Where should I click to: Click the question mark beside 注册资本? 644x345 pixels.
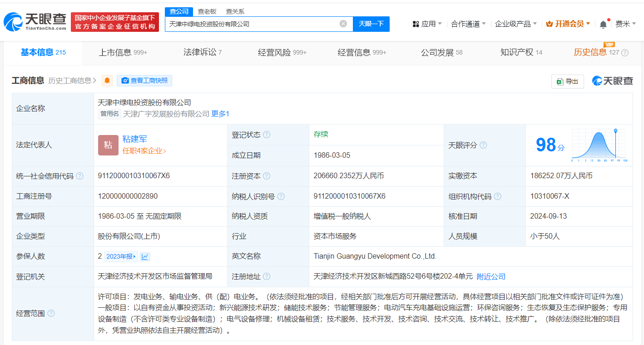(x=267, y=176)
